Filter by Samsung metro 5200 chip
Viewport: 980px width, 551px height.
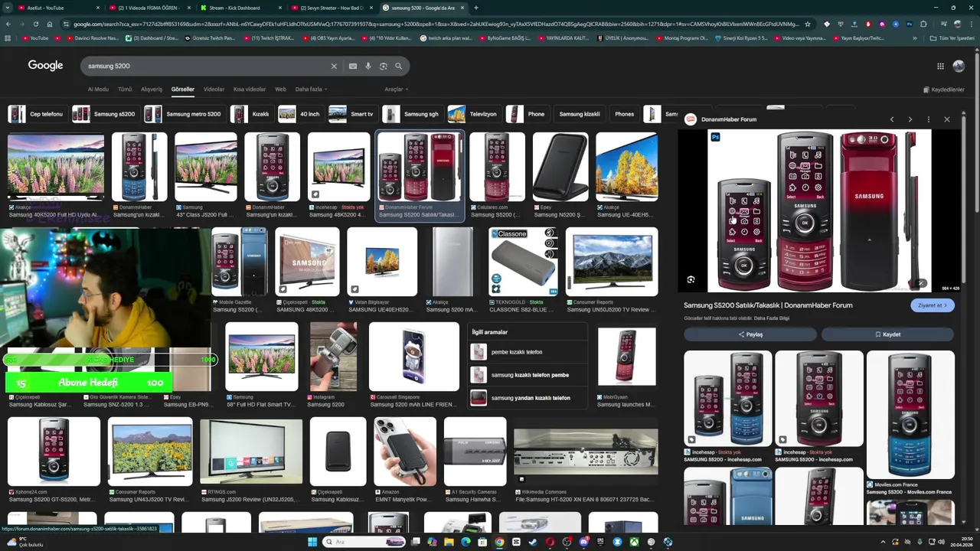184,114
